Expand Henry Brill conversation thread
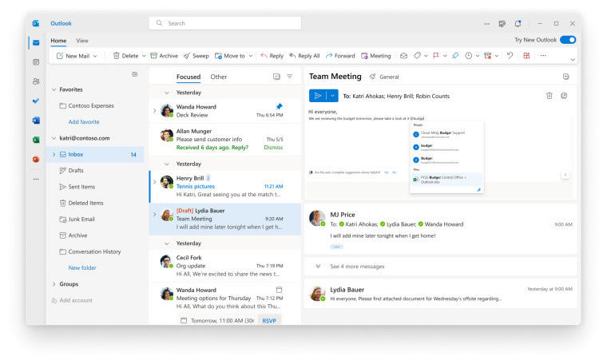Screen dimensions: 607x364 coord(154,182)
